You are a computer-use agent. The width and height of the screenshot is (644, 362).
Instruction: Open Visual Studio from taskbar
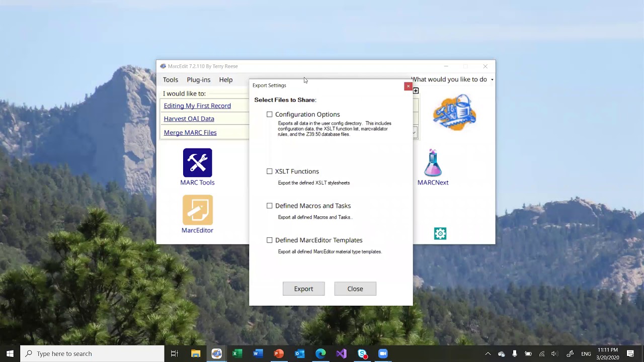click(x=341, y=353)
